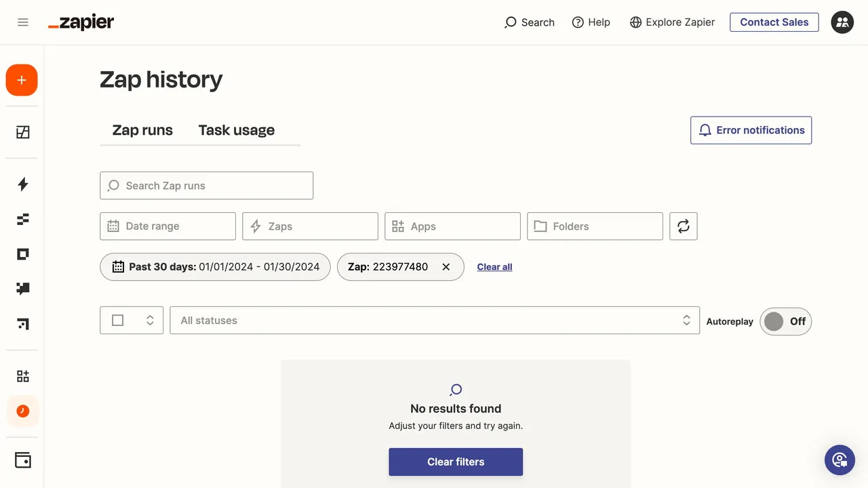The image size is (868, 488).
Task: Open the support chat bubble
Action: (840, 460)
